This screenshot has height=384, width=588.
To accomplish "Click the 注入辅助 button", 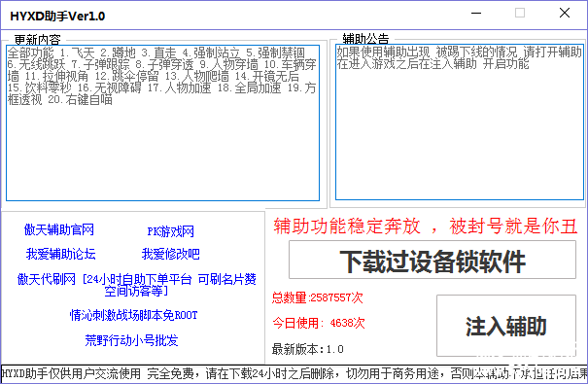I will click(x=506, y=326).
